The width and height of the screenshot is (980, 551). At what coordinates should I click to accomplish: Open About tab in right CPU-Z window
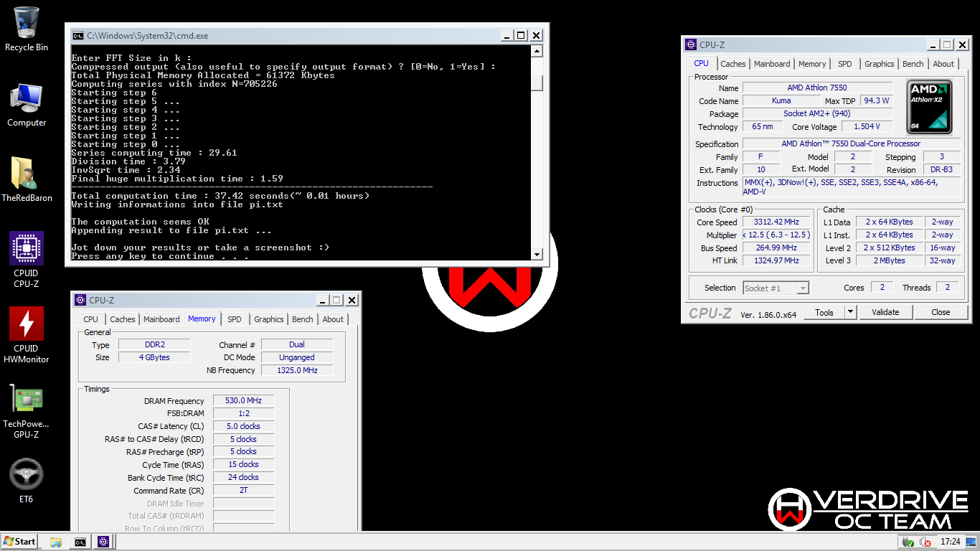[x=944, y=64]
